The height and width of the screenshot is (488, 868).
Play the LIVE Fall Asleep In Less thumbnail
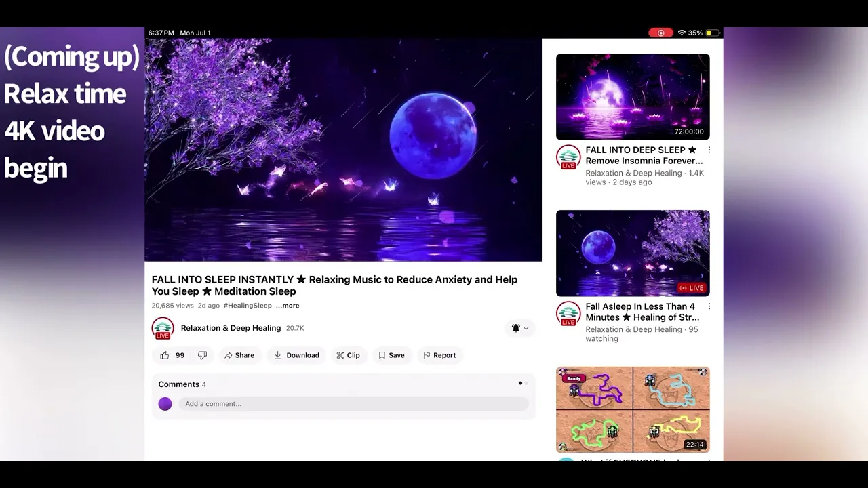tap(633, 253)
